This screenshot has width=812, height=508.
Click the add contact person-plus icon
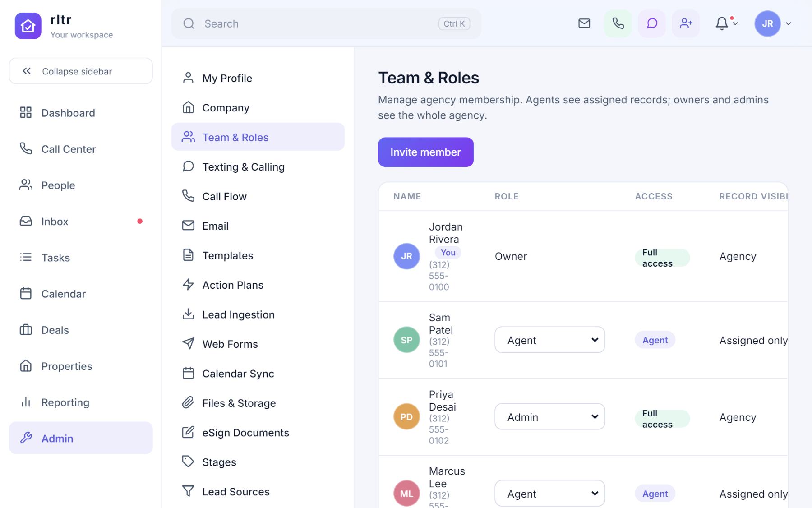click(686, 23)
